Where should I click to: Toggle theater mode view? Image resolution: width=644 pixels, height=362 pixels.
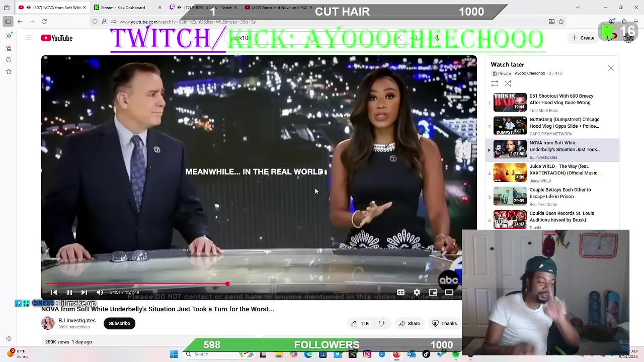click(x=449, y=292)
